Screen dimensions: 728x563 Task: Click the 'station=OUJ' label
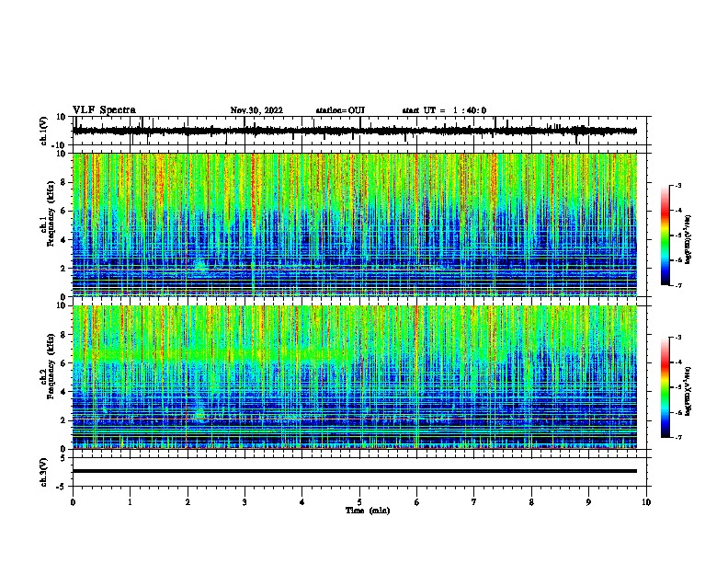[340, 110]
